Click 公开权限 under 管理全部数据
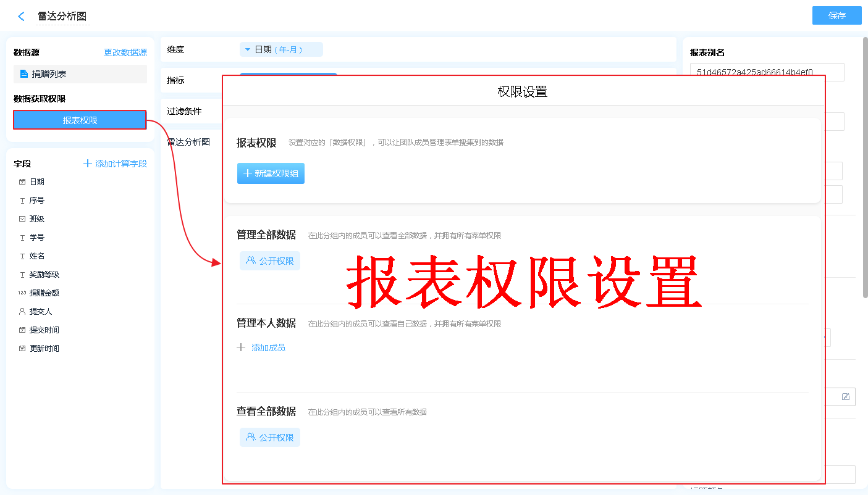Viewport: 868px width, 495px height. pos(270,261)
